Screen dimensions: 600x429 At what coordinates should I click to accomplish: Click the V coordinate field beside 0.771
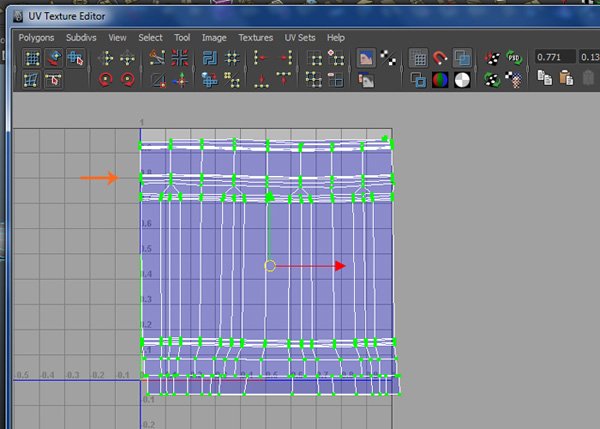(x=589, y=57)
